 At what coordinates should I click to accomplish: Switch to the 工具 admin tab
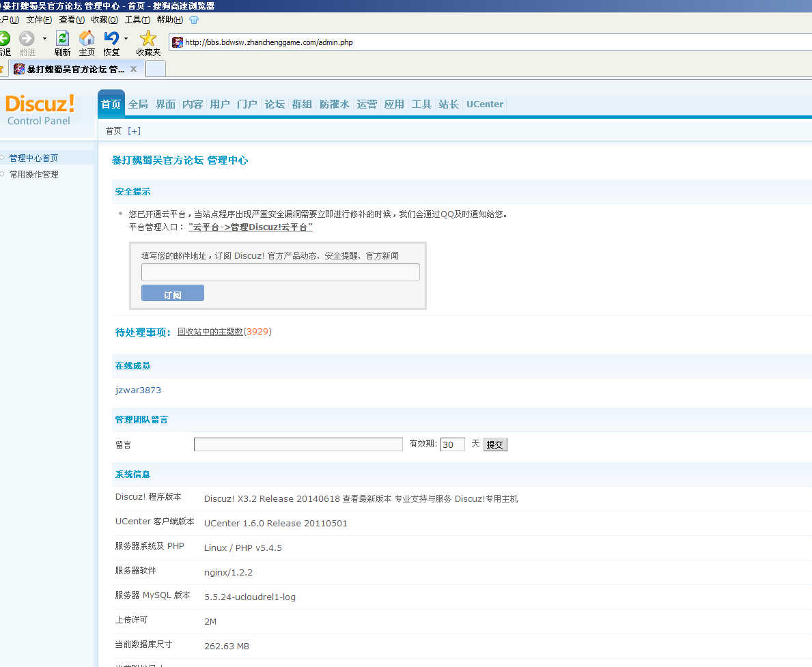421,104
